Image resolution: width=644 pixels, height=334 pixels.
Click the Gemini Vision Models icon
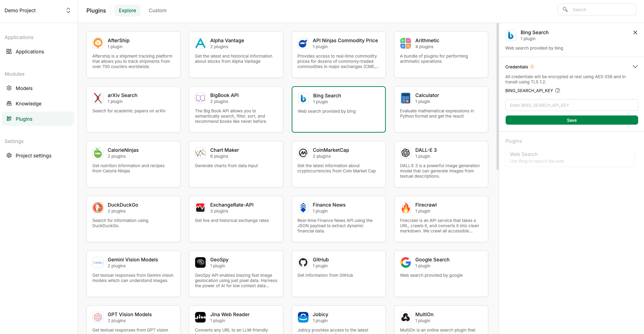(98, 262)
